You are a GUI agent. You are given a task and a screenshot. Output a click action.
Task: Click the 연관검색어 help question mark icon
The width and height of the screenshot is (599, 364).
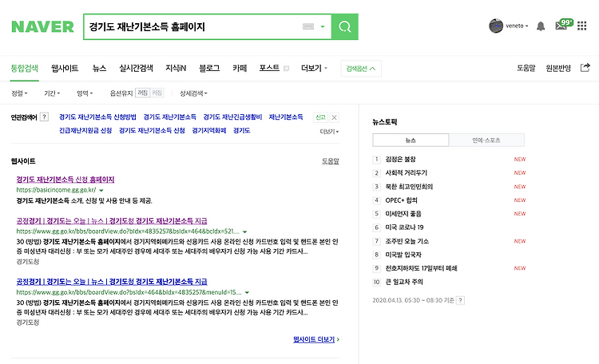pyautogui.click(x=44, y=117)
